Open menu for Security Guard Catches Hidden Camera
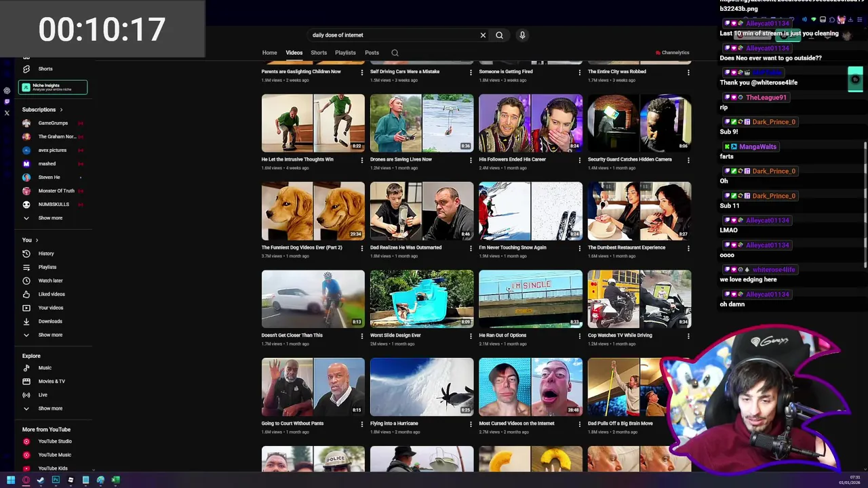 click(x=688, y=160)
